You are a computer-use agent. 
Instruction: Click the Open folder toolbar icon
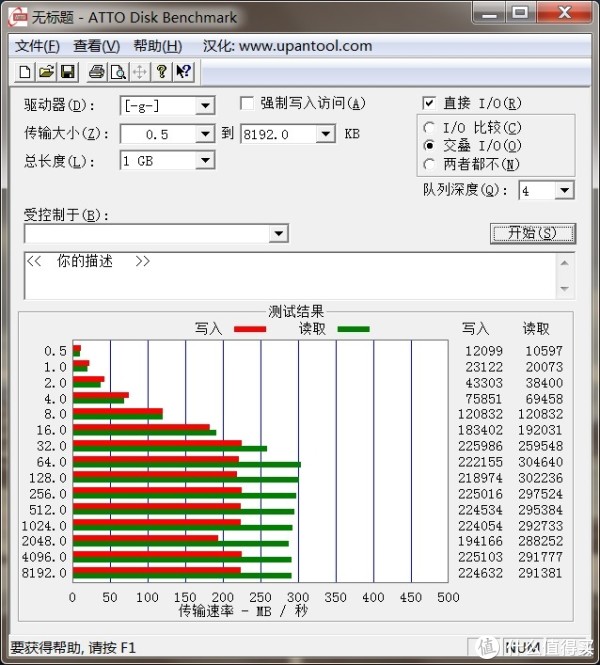click(46, 72)
